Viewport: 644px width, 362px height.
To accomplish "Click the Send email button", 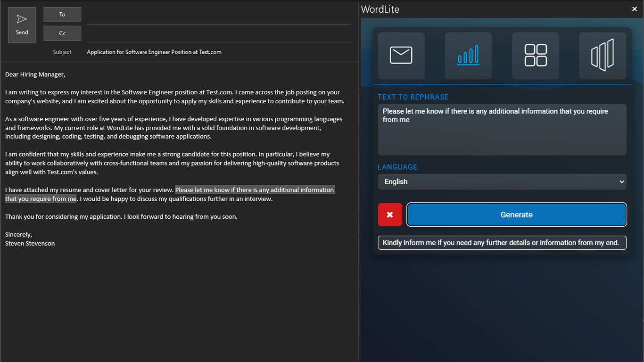I will [22, 25].
